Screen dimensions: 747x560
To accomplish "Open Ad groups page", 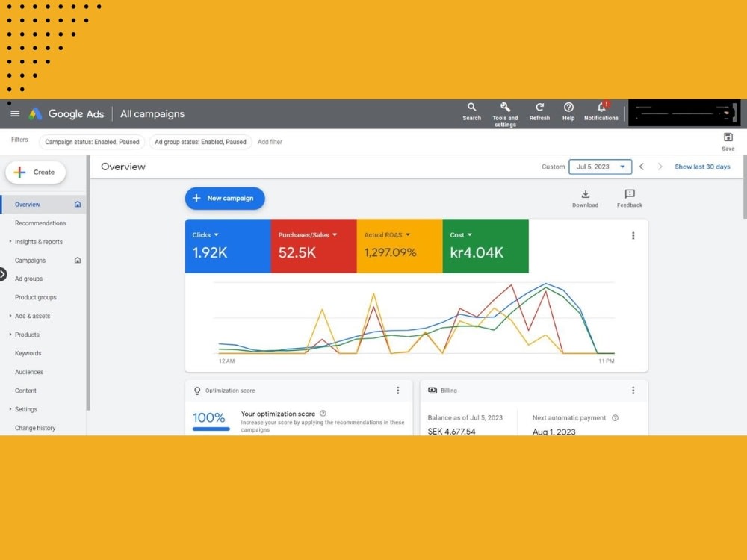I will pyautogui.click(x=28, y=279).
